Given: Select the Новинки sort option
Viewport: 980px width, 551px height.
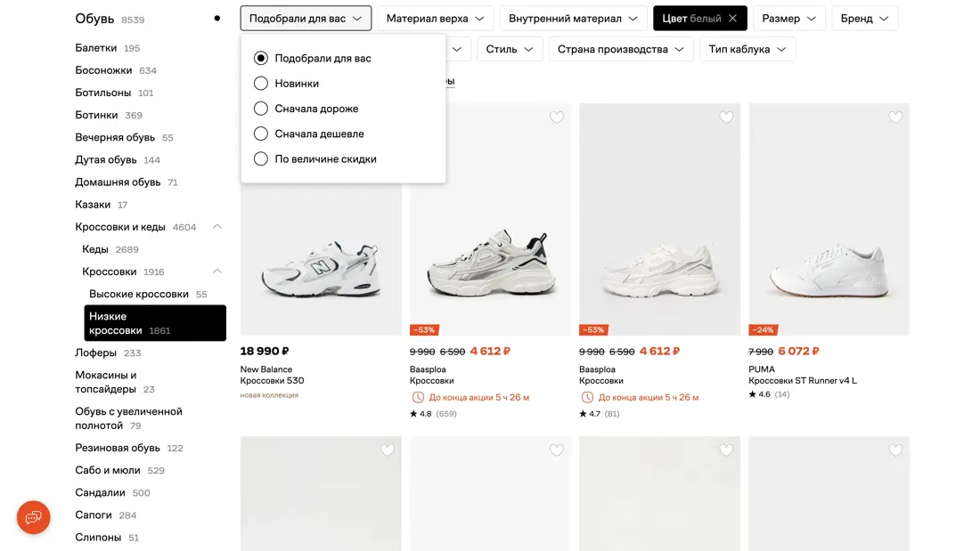Looking at the screenshot, I should pyautogui.click(x=261, y=84).
